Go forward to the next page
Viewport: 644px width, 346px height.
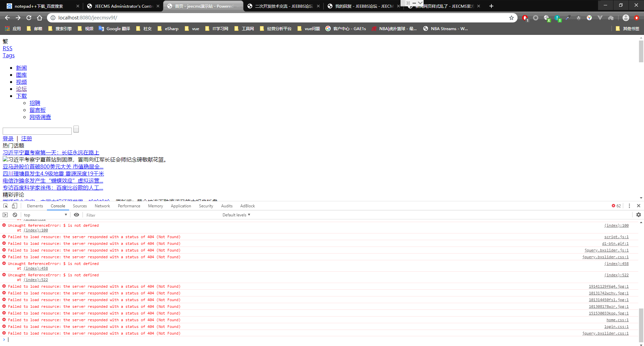(x=18, y=18)
